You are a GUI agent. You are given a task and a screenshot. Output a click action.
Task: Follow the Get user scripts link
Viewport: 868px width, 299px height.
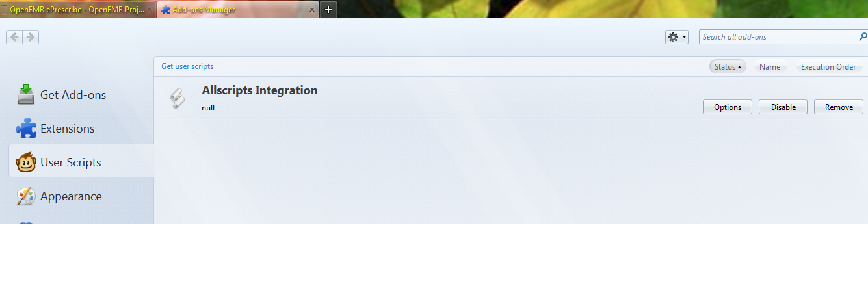187,66
